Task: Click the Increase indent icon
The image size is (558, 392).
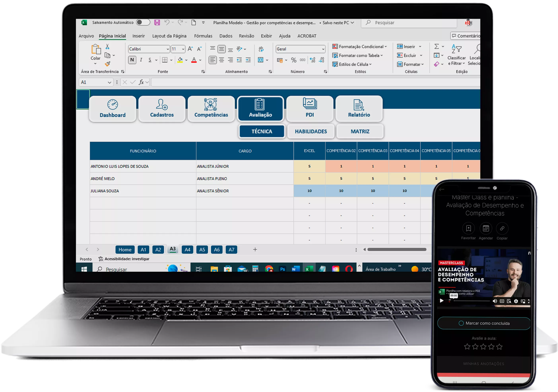Action: coord(248,60)
